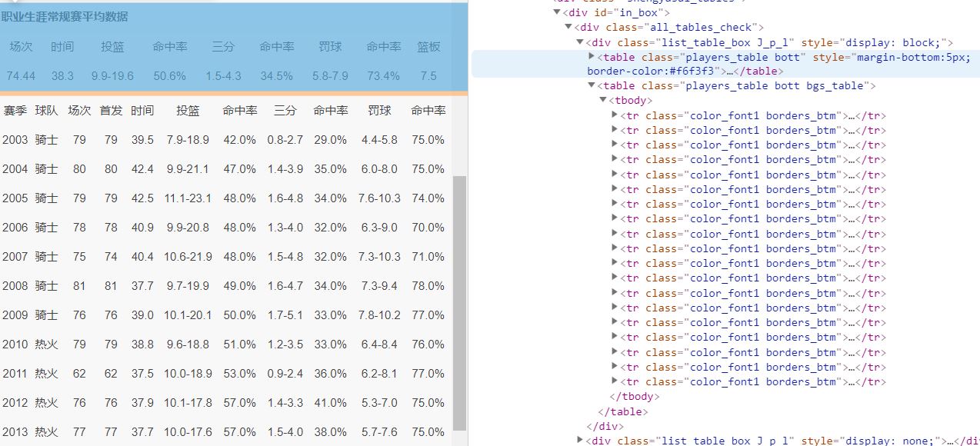
Task: Collapse the all_tables_check div node
Action: point(567,27)
